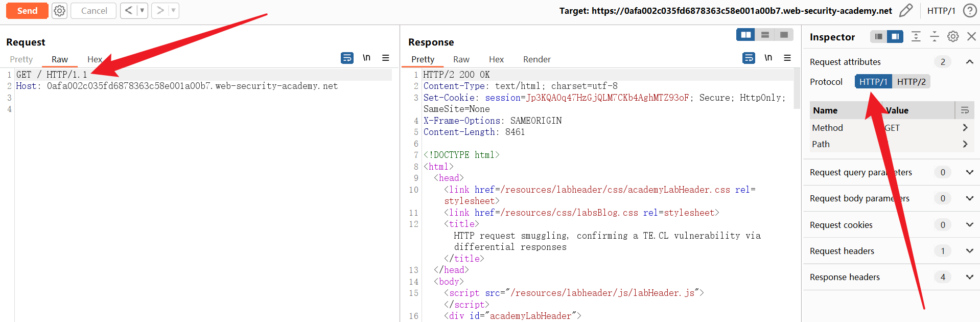
Task: Click the Cancel button
Action: (x=94, y=11)
